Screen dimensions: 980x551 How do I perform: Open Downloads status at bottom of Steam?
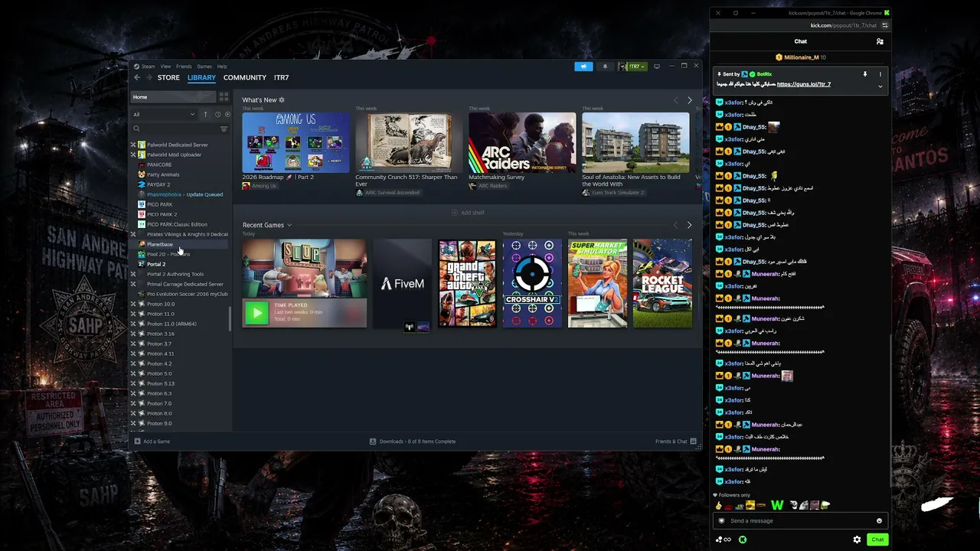413,442
